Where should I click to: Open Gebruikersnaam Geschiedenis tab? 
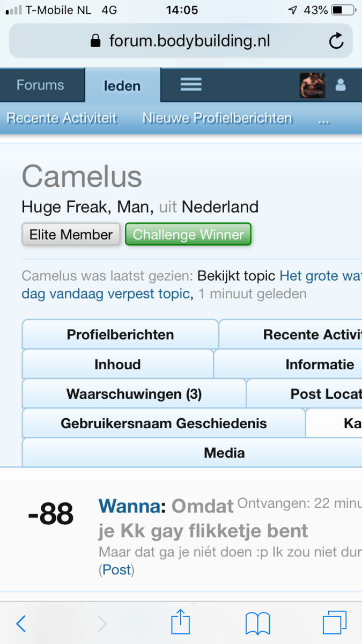(164, 423)
